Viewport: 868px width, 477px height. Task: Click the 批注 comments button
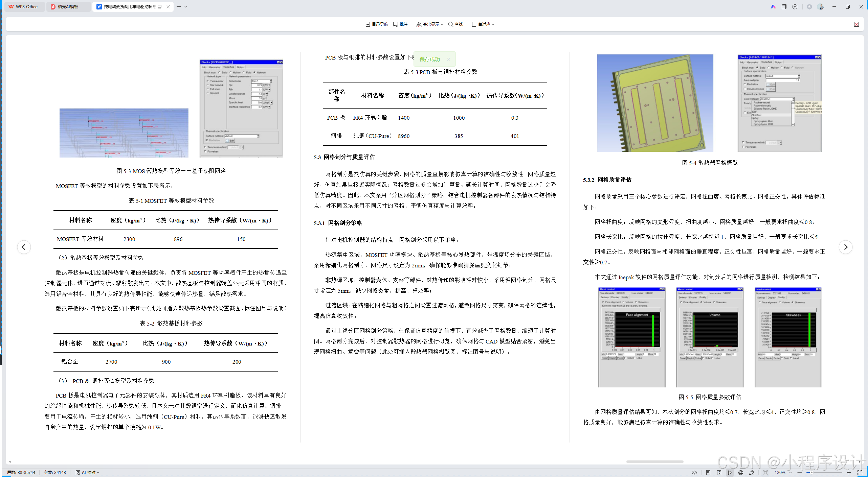[x=401, y=24]
